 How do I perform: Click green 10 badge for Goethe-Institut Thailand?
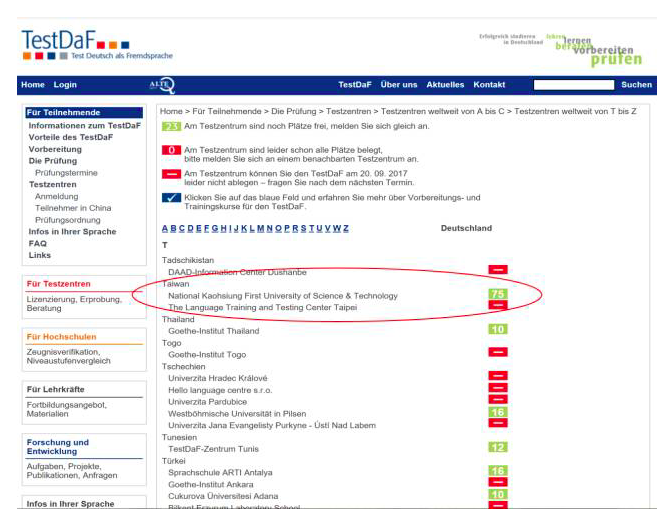click(x=498, y=329)
